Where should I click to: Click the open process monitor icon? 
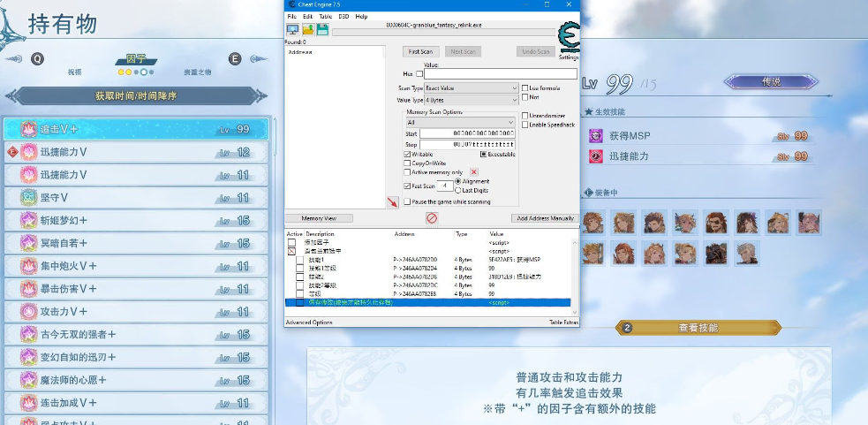point(292,30)
